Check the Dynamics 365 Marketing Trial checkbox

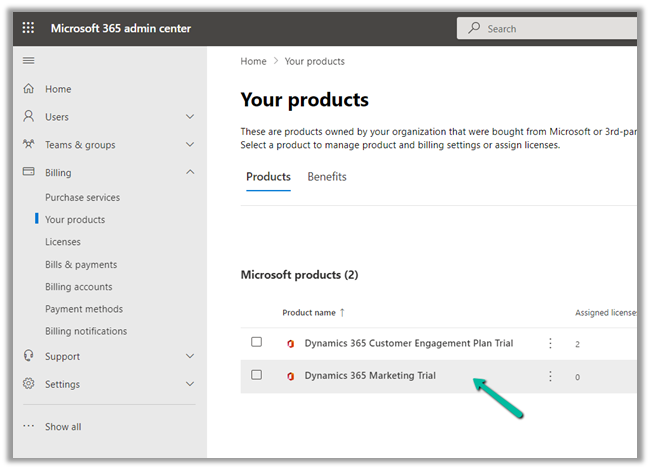(257, 375)
